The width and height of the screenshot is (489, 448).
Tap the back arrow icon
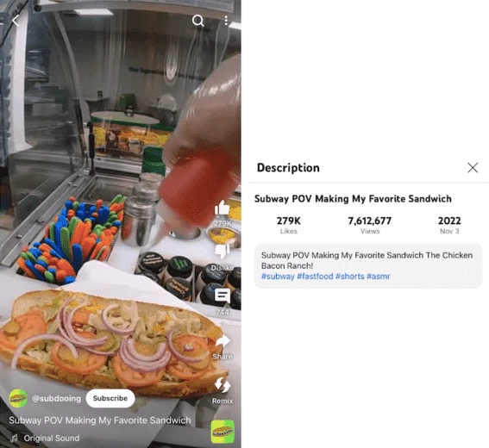click(16, 22)
